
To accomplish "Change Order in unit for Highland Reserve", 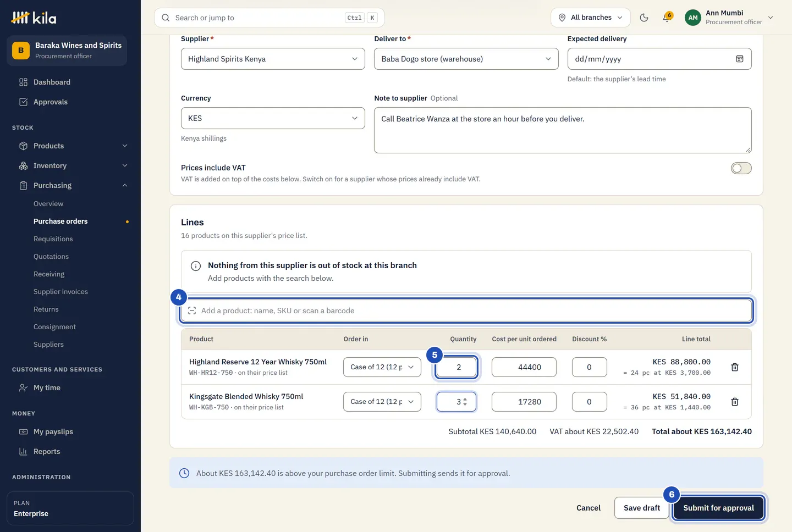I will coord(382,367).
